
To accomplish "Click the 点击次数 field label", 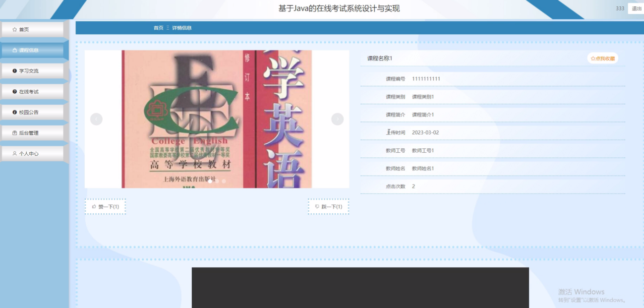I will (x=395, y=186).
